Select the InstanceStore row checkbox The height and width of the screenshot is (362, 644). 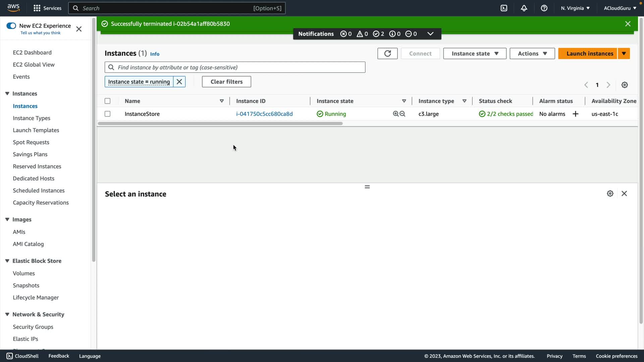point(107,114)
